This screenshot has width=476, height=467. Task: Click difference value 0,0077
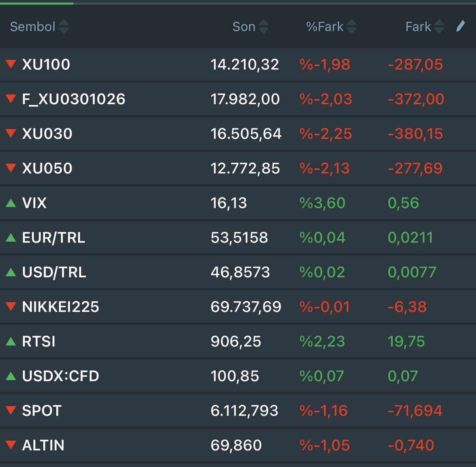(412, 272)
